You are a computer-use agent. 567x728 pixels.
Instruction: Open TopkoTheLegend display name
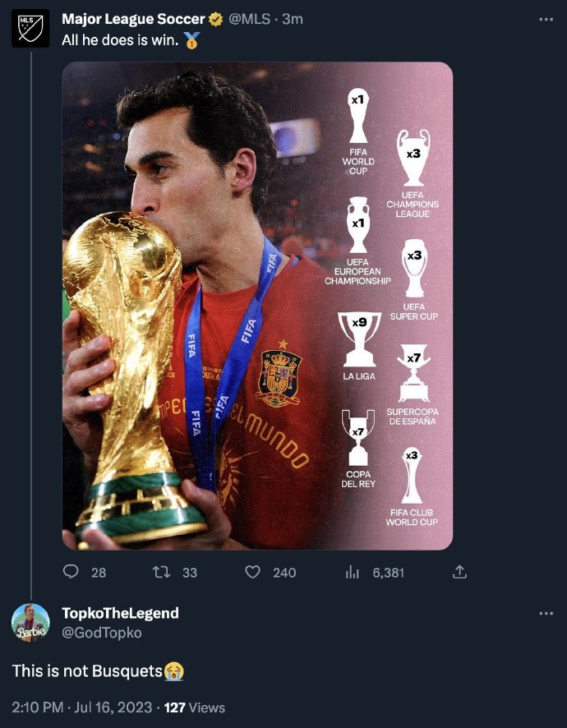[120, 613]
